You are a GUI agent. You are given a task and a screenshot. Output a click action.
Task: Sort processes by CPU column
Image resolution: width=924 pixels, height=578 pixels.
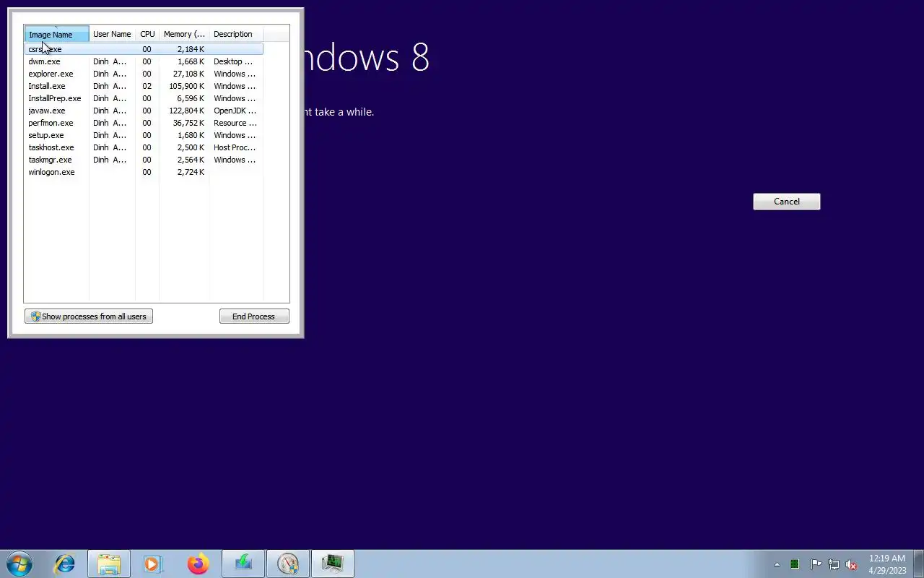(147, 34)
